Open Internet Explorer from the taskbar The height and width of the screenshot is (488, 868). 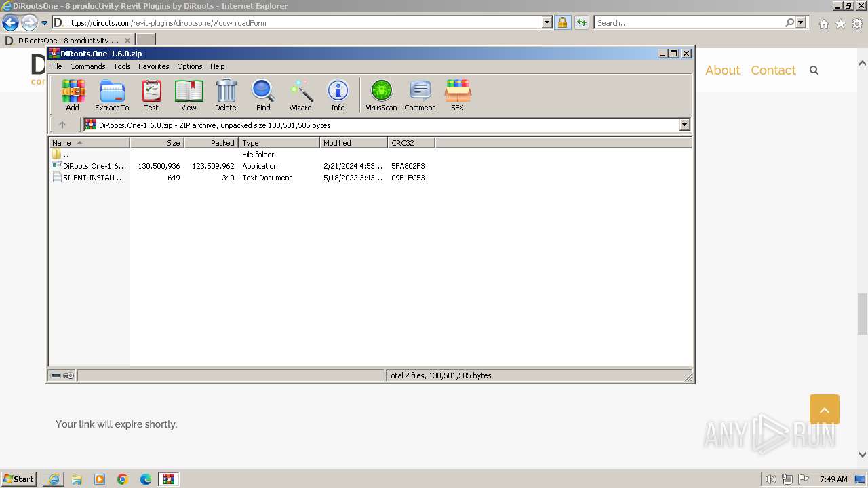point(54,479)
